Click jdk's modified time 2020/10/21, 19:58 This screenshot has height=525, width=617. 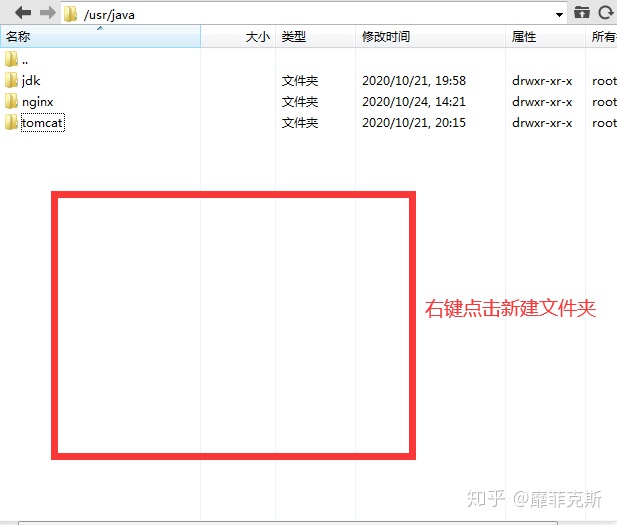[414, 81]
